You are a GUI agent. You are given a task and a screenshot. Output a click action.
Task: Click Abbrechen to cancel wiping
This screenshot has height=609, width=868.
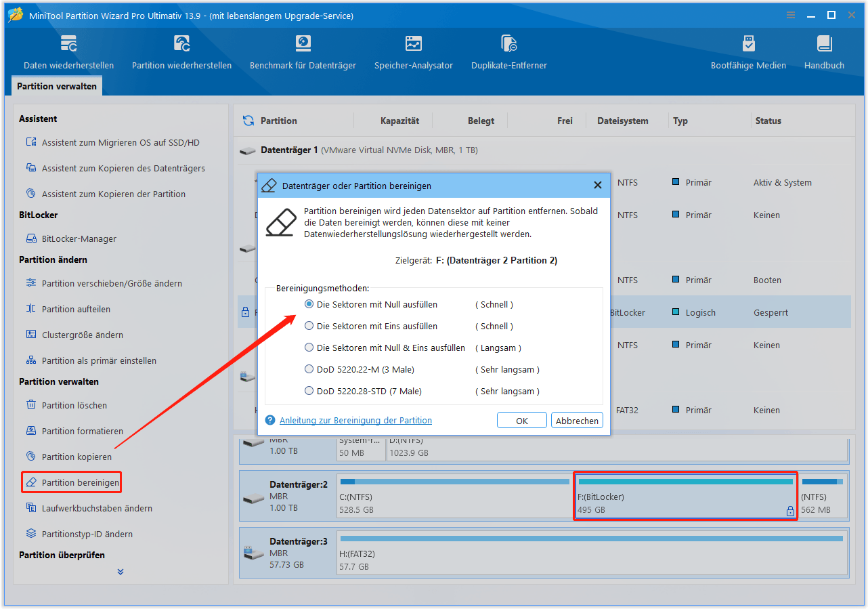point(577,421)
